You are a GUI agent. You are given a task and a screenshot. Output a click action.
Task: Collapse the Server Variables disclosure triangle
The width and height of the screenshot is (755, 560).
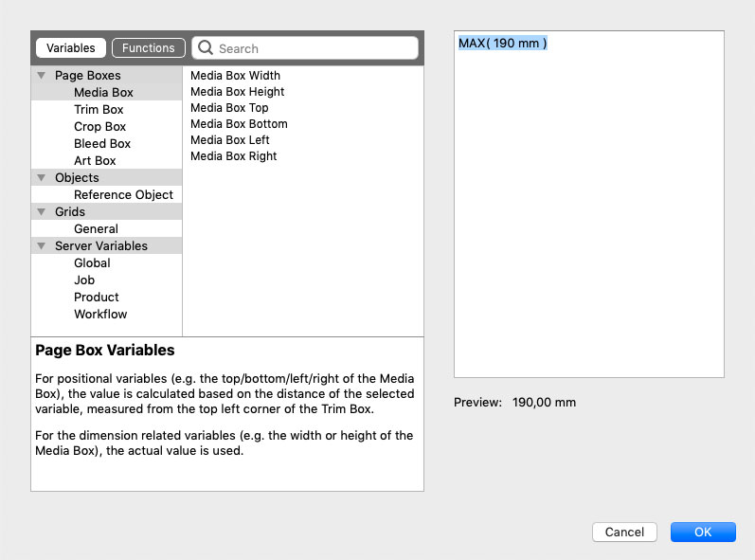click(x=42, y=246)
